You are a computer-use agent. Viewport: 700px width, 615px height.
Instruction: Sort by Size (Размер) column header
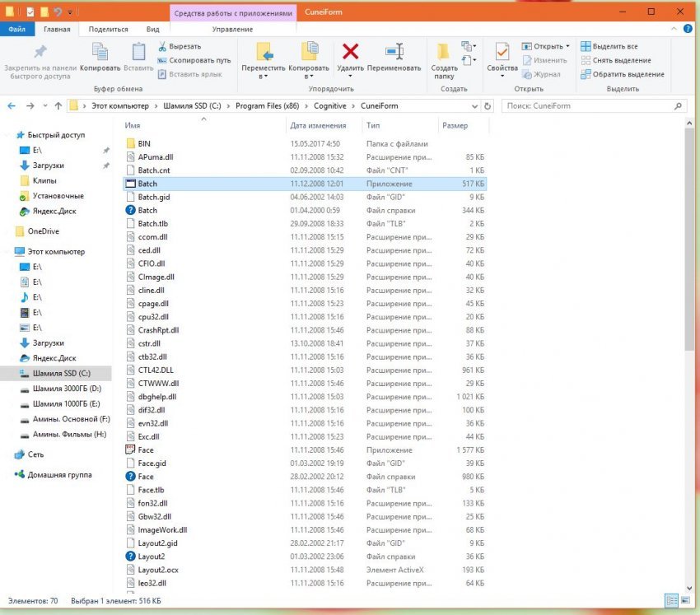[455, 125]
